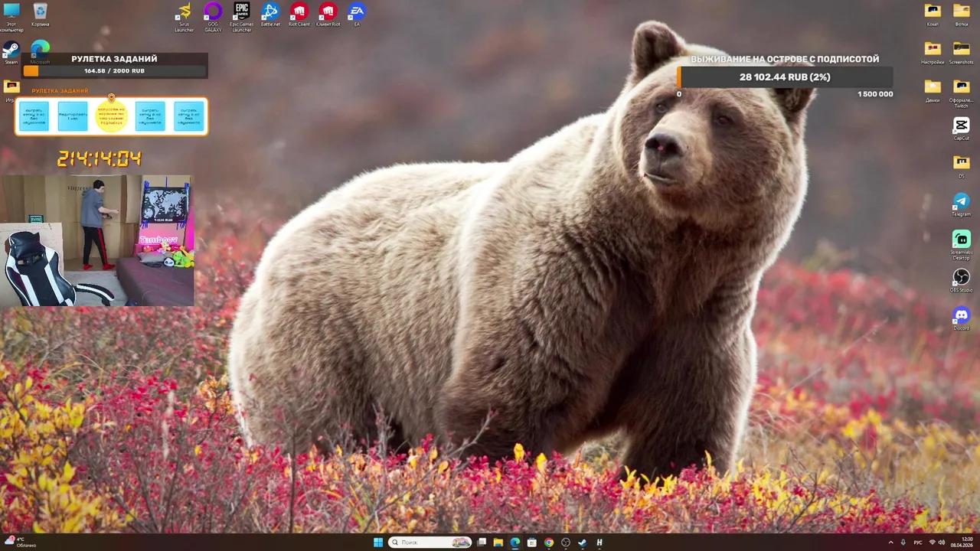Select the EA desktop shortcut
980x551 pixels.
(x=357, y=15)
